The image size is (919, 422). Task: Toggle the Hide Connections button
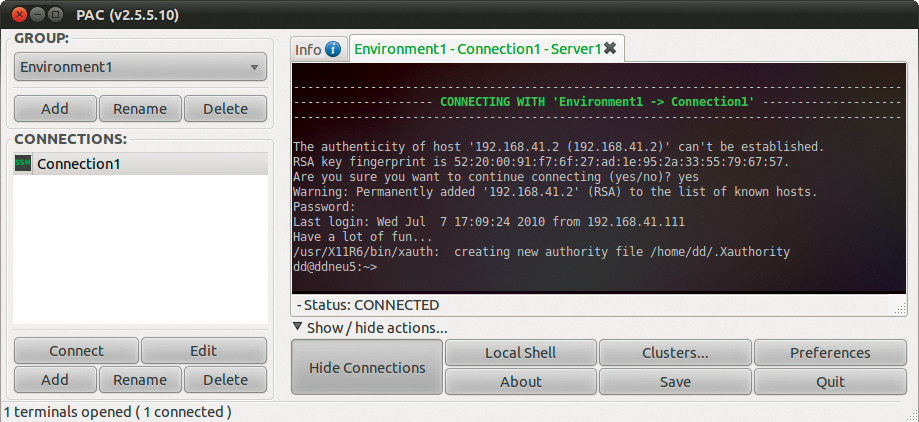click(x=367, y=367)
